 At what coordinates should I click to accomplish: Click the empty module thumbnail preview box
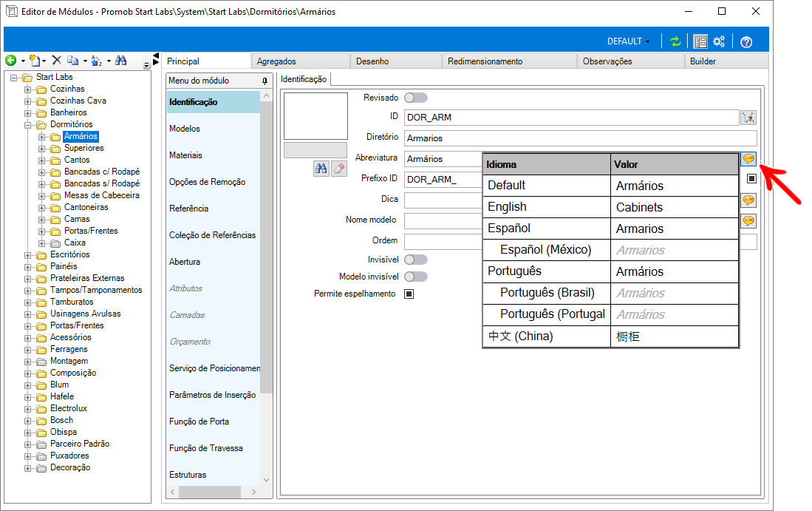(x=316, y=116)
